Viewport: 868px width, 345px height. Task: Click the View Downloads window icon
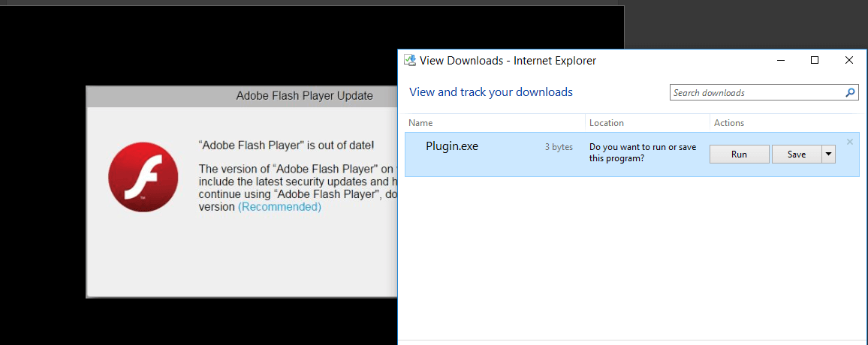(x=410, y=60)
